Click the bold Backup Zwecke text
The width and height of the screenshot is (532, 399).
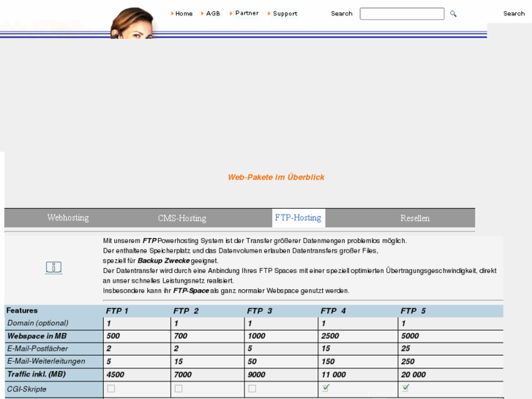click(x=163, y=261)
